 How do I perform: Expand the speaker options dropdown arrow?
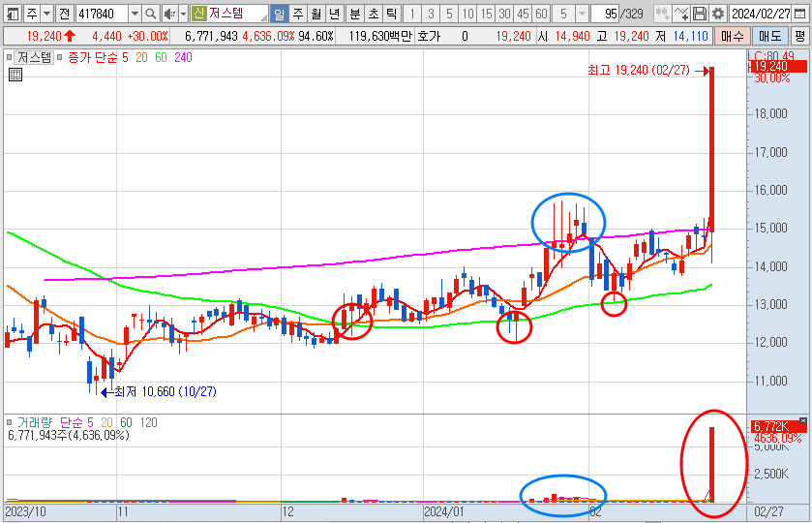pos(183,14)
